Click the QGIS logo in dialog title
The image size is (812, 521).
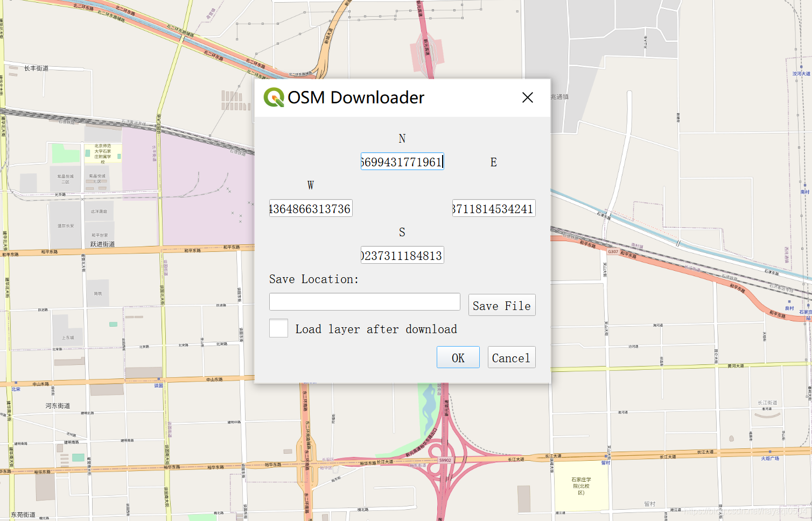point(274,97)
